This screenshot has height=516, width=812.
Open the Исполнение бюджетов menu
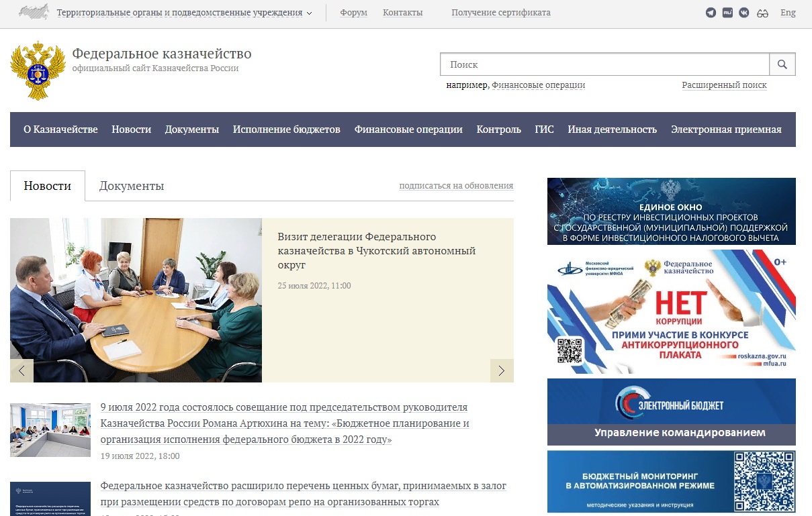tap(287, 130)
